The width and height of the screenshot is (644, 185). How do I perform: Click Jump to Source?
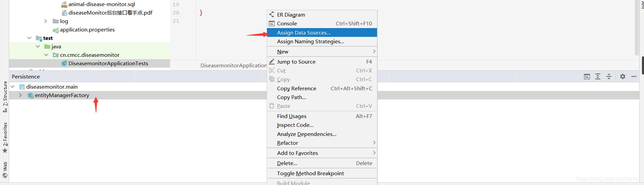(x=296, y=62)
